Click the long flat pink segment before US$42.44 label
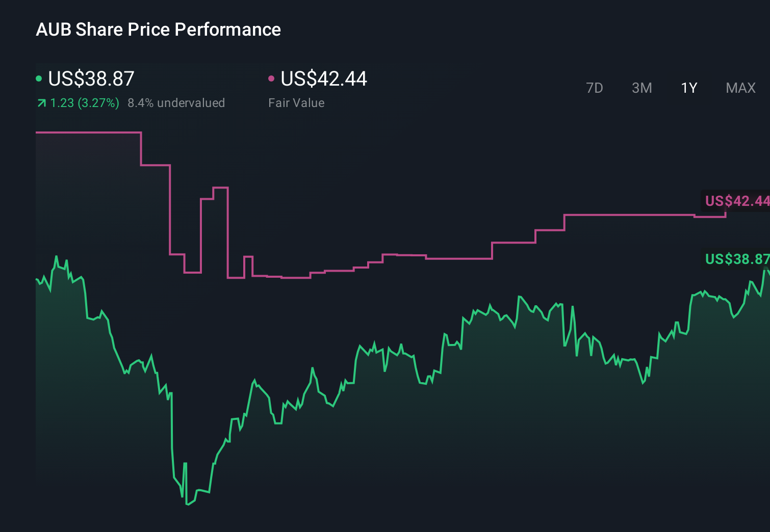 (x=628, y=215)
